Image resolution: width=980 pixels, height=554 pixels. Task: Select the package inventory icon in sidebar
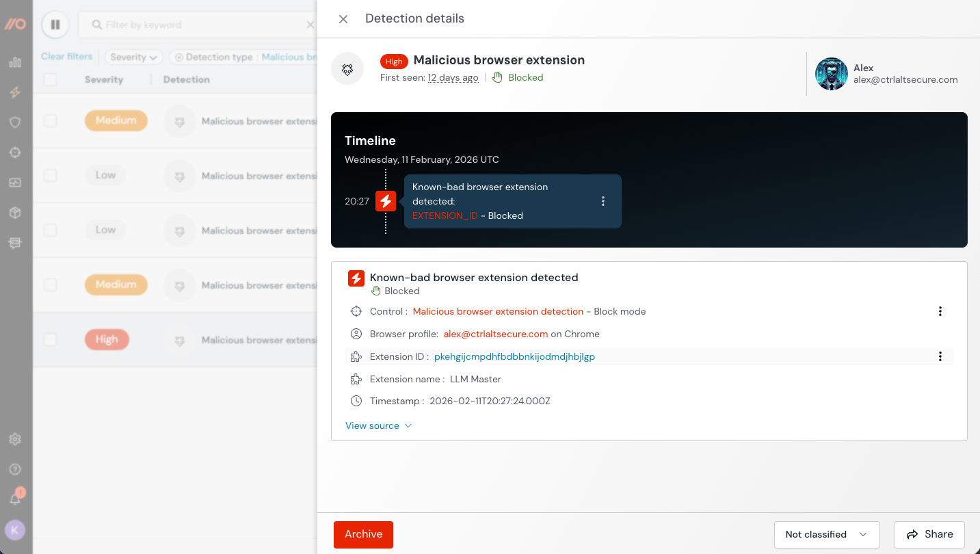(x=15, y=213)
